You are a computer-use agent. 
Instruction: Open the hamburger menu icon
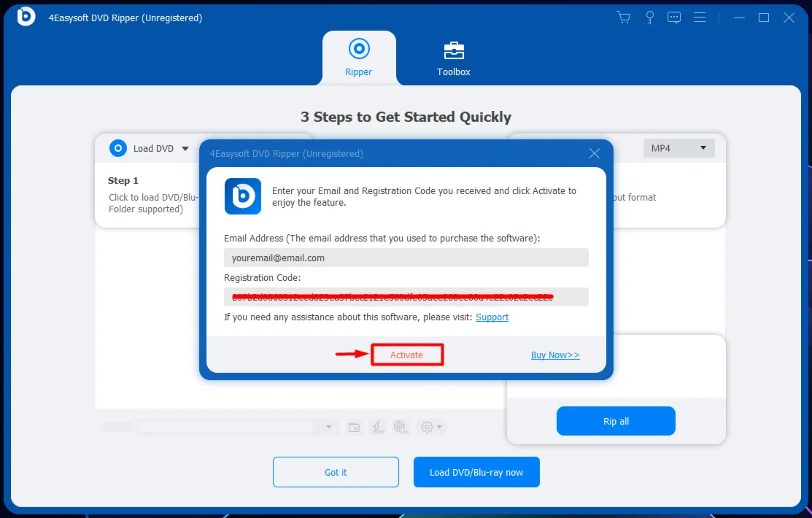(700, 18)
